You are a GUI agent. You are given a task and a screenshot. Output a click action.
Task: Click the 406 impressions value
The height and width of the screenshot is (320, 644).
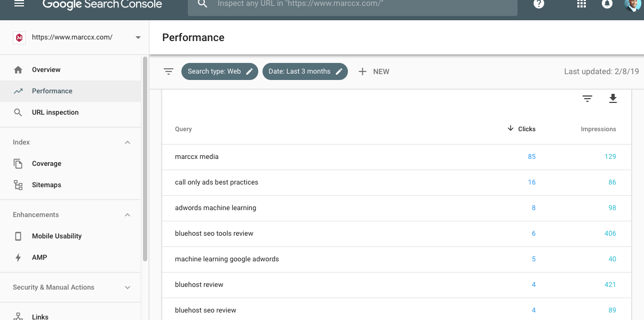610,234
